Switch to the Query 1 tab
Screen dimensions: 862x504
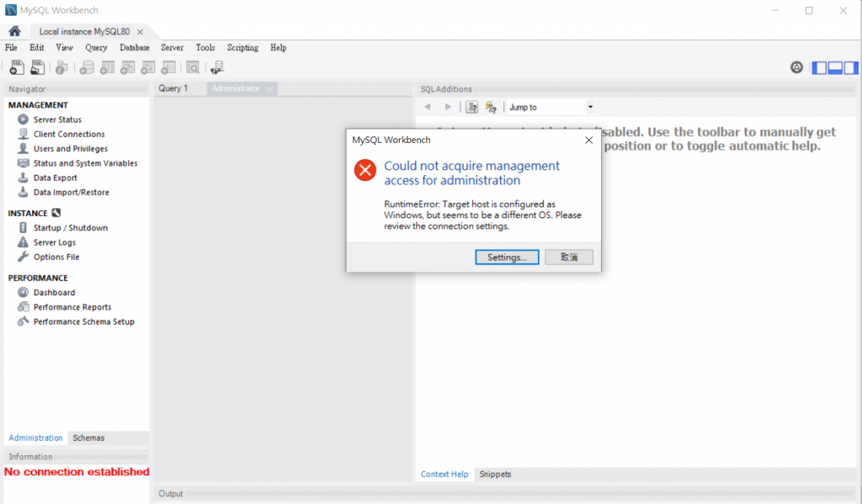(173, 88)
